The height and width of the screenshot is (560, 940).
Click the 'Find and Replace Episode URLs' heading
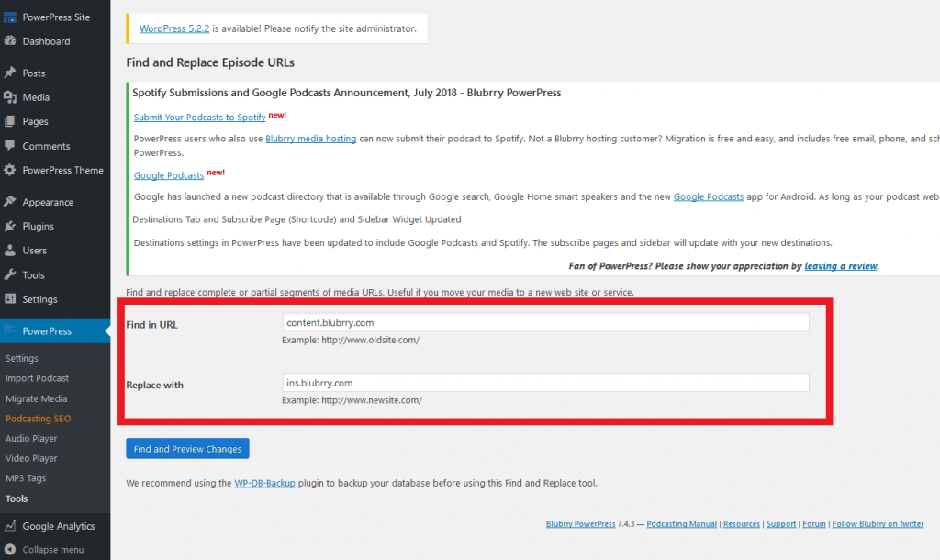click(210, 62)
